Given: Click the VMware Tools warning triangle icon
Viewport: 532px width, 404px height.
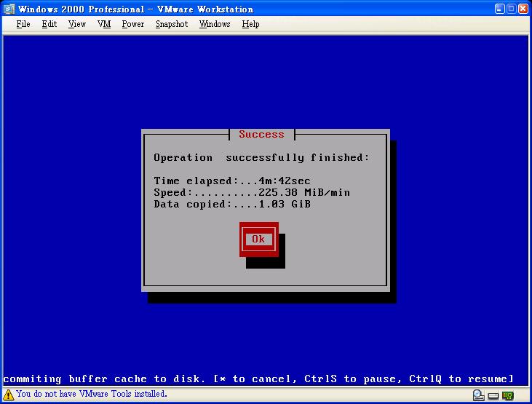Looking at the screenshot, I should [x=8, y=395].
